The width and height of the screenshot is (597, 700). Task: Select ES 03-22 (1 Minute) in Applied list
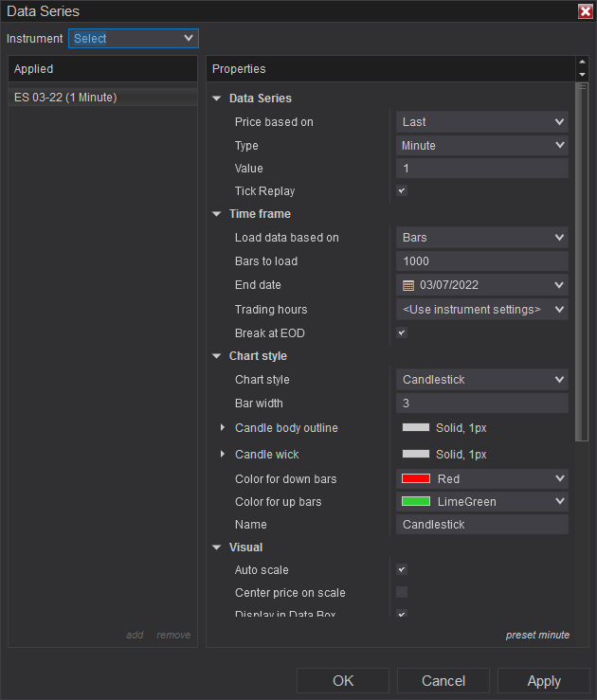click(x=65, y=98)
